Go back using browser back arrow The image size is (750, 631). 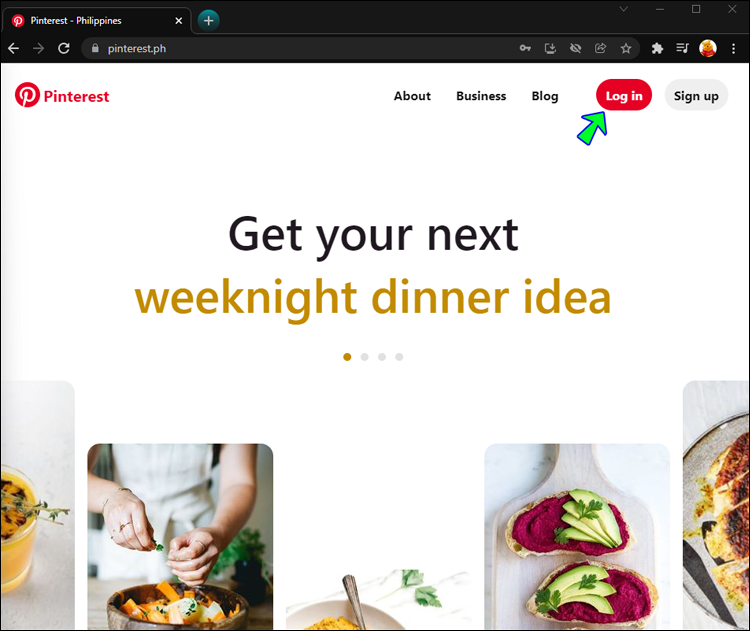coord(13,48)
